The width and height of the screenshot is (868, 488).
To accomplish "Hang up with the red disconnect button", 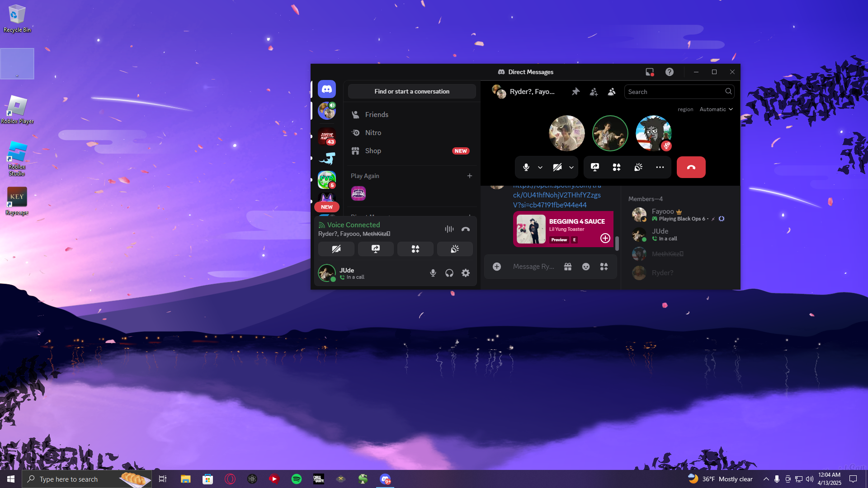I will click(x=691, y=167).
